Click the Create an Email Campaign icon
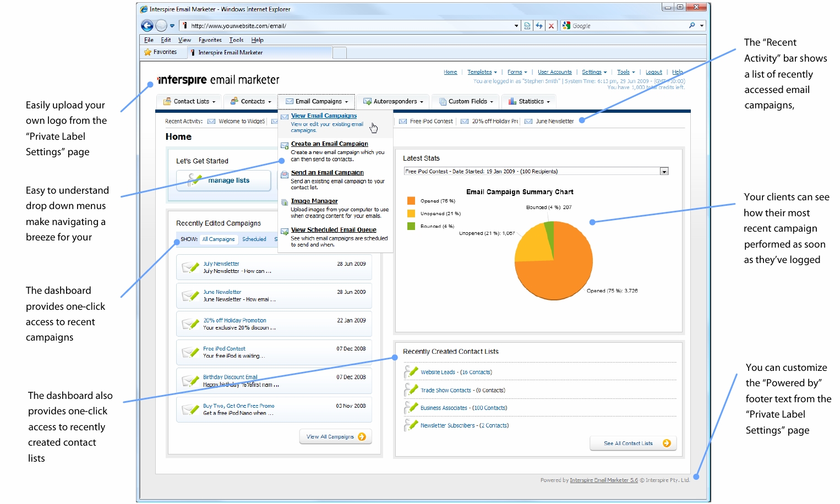This screenshot has width=840, height=504. (285, 146)
